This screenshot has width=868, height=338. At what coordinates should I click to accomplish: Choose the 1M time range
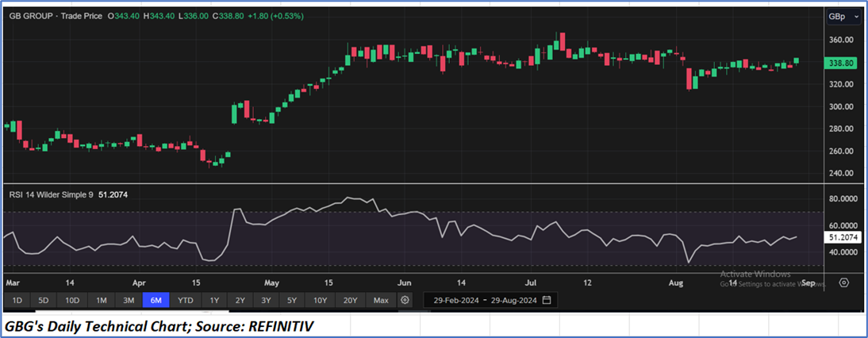pos(101,300)
